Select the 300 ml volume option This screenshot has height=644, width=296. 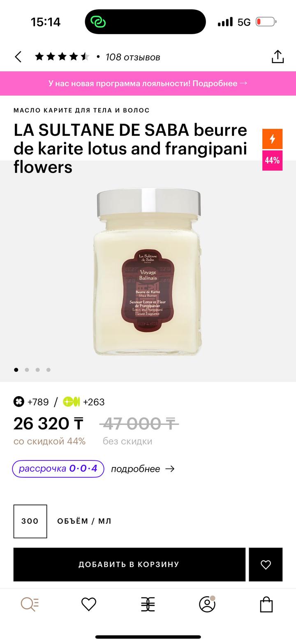click(30, 521)
